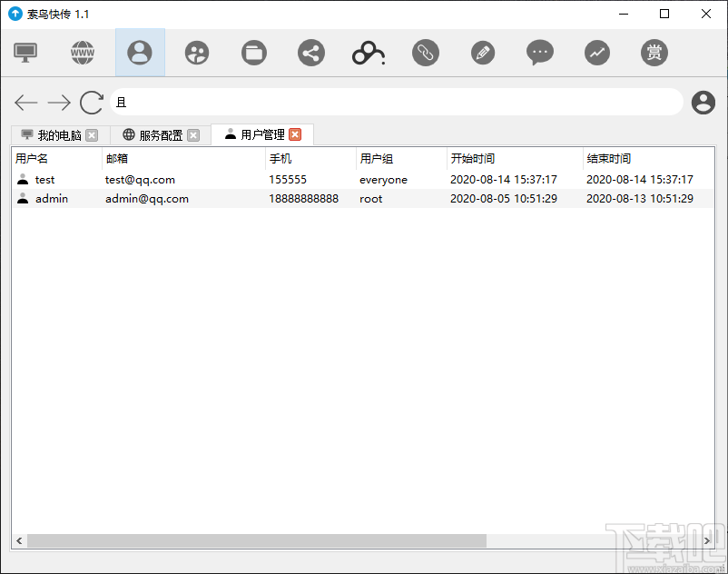Close the 我的电脑 tab
Screen dimensions: 728x574
[92, 135]
